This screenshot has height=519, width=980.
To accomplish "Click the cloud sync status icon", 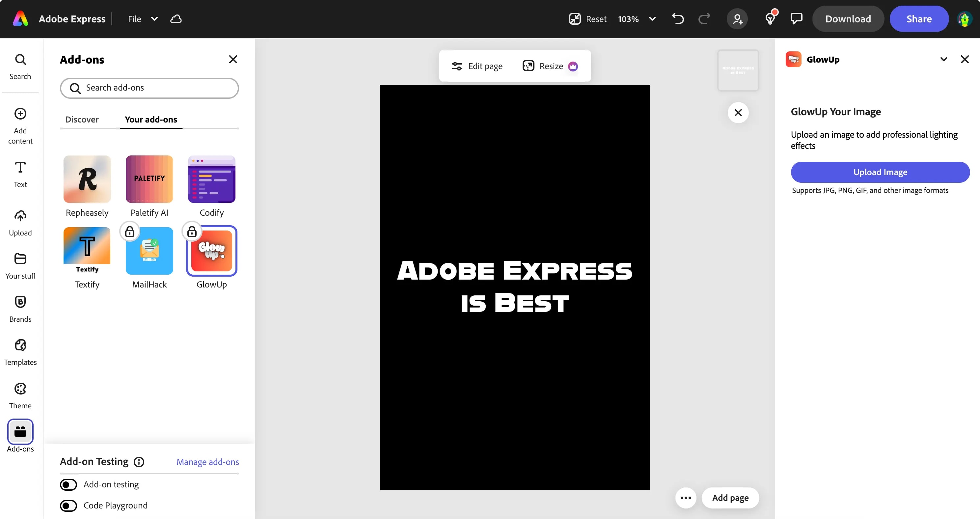I will (176, 19).
